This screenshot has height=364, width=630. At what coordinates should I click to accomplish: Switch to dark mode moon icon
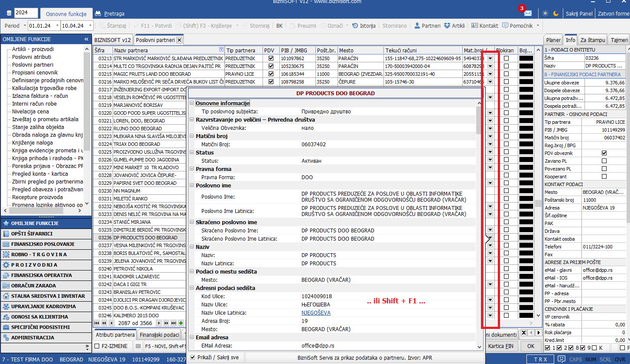pos(556,13)
